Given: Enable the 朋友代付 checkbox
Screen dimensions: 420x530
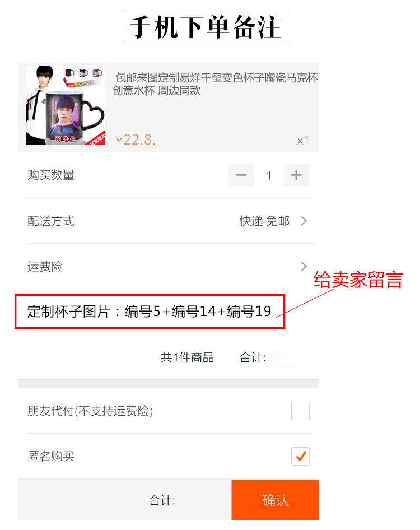Looking at the screenshot, I should coord(300,411).
